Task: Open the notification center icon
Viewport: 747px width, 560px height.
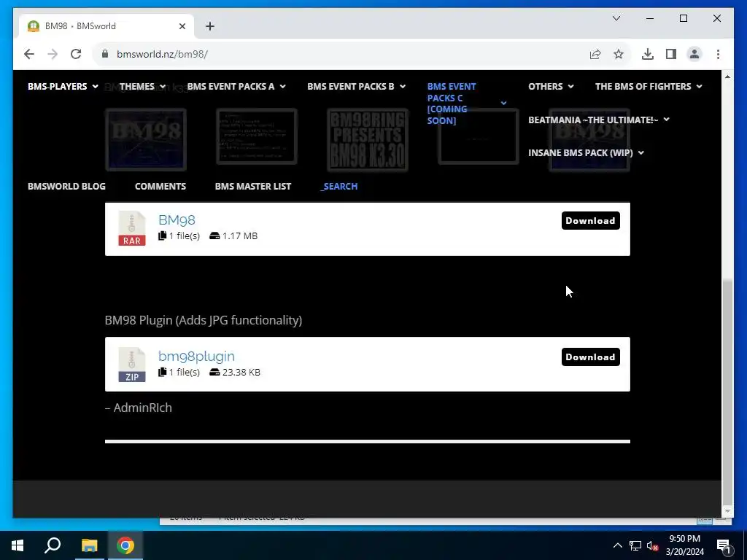Action: (723, 545)
